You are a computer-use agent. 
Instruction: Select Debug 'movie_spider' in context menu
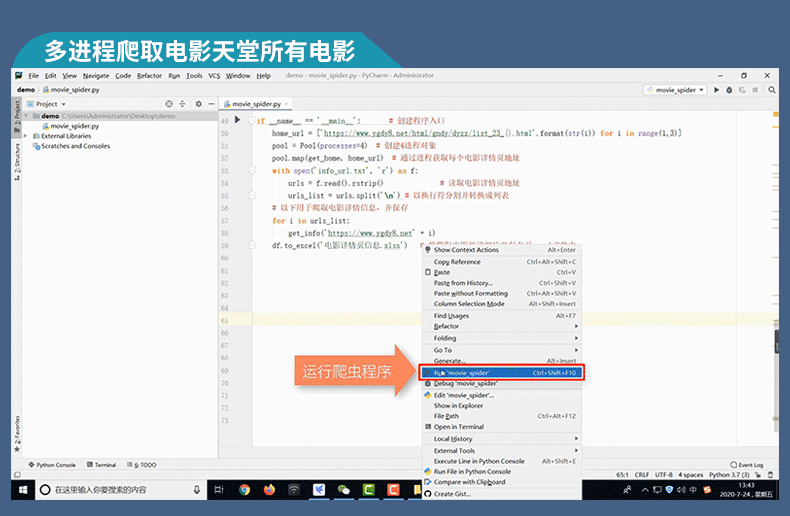click(501, 383)
